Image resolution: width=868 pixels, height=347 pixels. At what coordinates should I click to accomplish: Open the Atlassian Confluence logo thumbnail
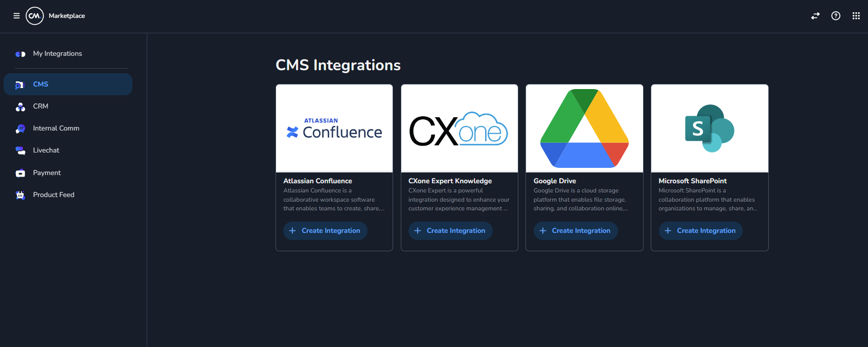pyautogui.click(x=334, y=128)
